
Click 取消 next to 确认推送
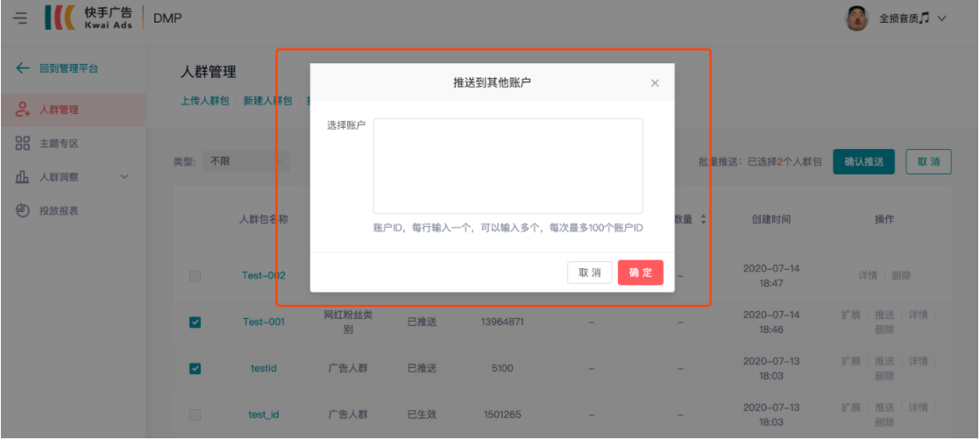click(x=929, y=162)
